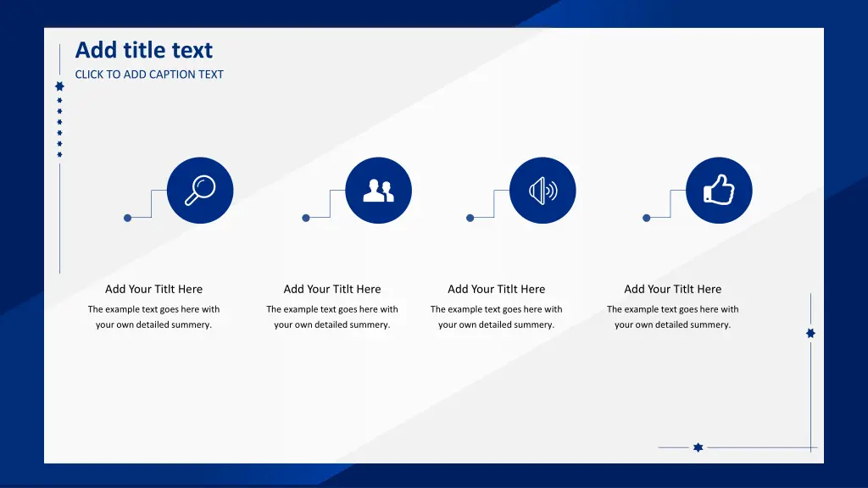This screenshot has height=488, width=868.
Task: Click the star on the bottom horizontal line
Action: pos(698,447)
